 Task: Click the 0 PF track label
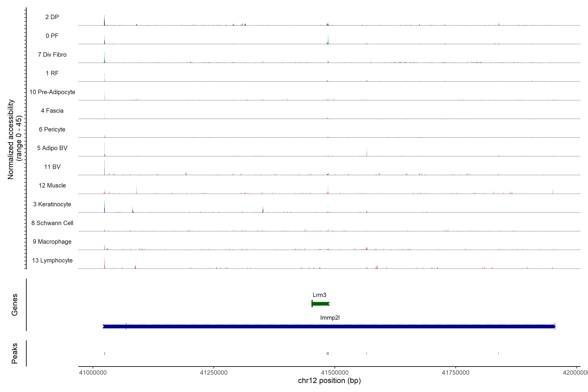click(52, 36)
